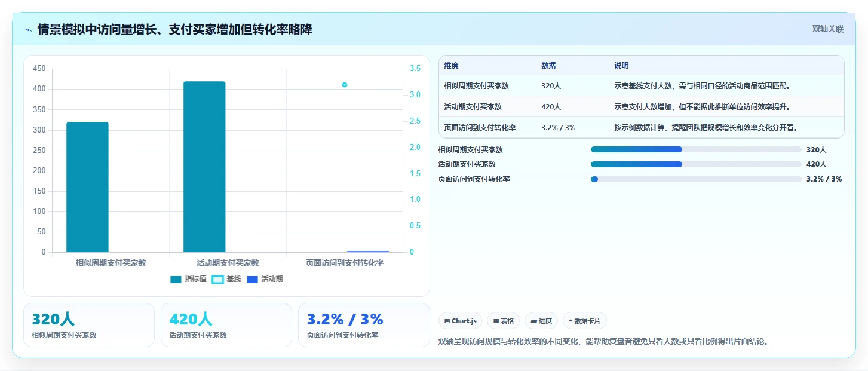Click table cell 页面访问到支付转化率
The image size is (868, 371).
pos(480,128)
